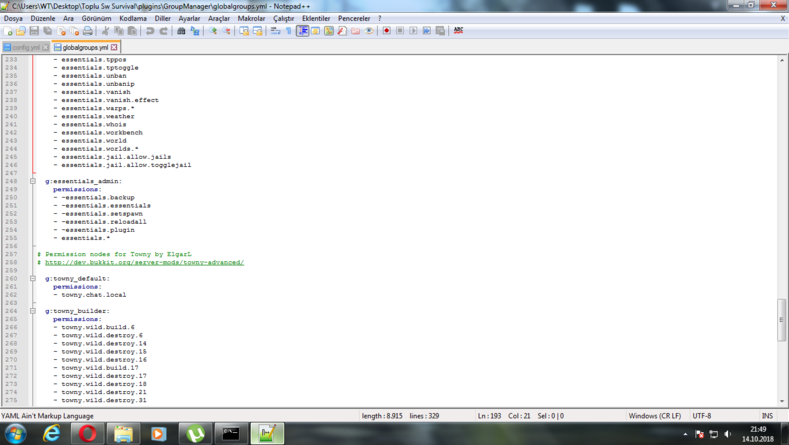Open the Kodlama menu
789x445 pixels.
(x=133, y=18)
